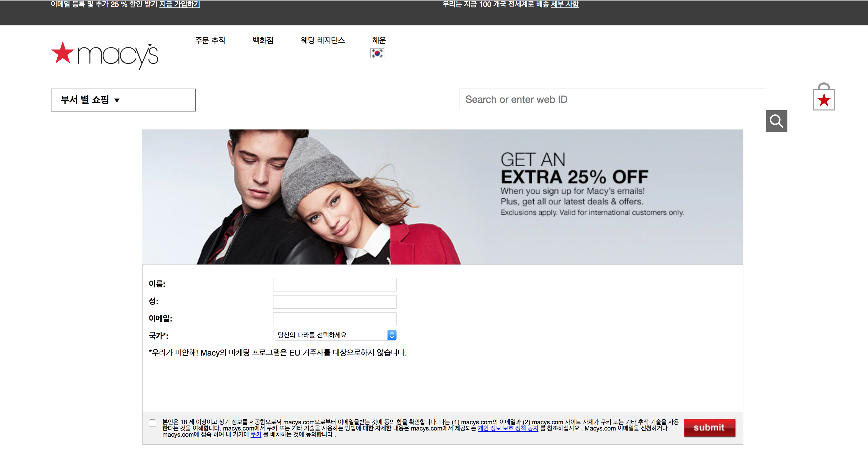Expand the 부서 별 쇼핑 department menu
868x459 pixels.
[85, 100]
